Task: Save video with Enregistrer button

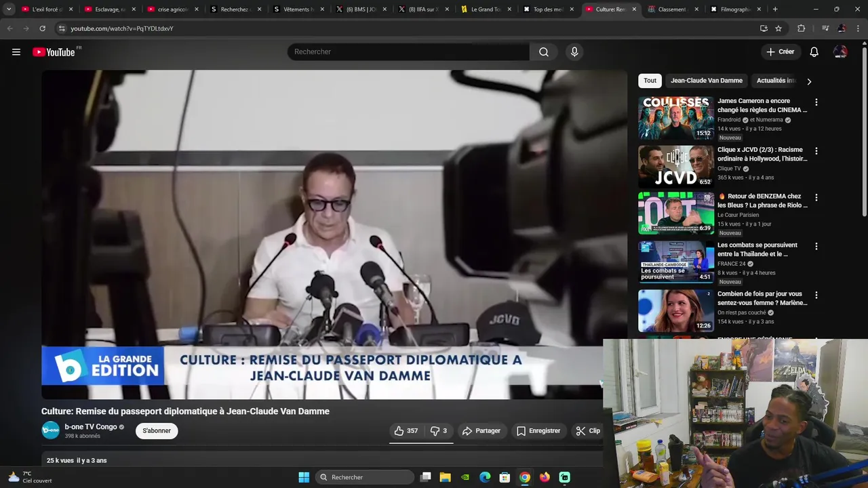Action: point(538,431)
